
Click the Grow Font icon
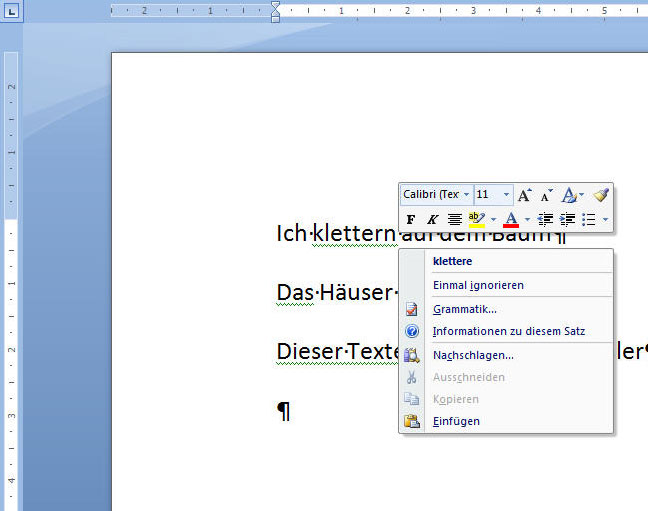tap(524, 195)
